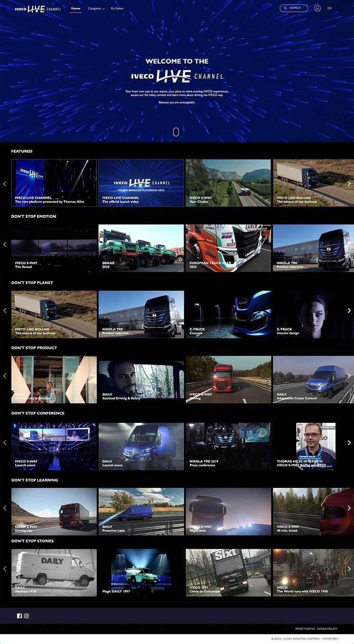Advance the Don't Stop Conference carousel right
This screenshot has width=354, height=644.
coord(349,442)
